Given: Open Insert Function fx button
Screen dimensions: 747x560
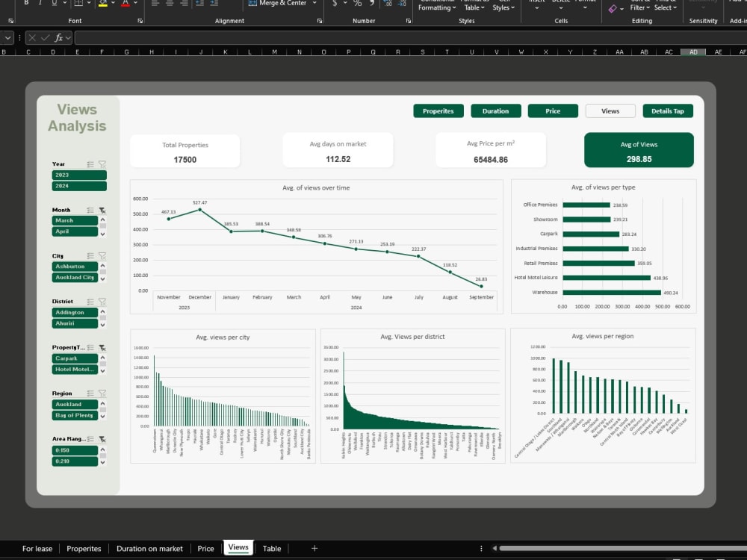Looking at the screenshot, I should 58,37.
